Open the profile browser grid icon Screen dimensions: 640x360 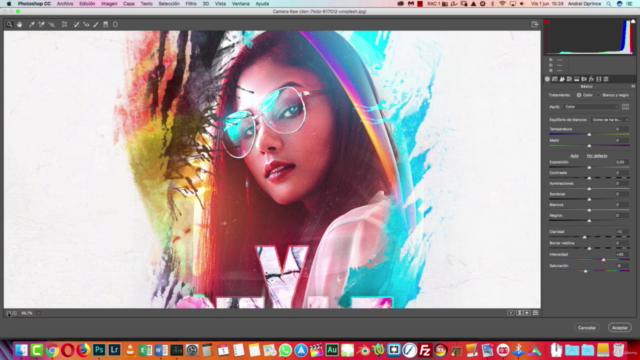click(x=625, y=107)
